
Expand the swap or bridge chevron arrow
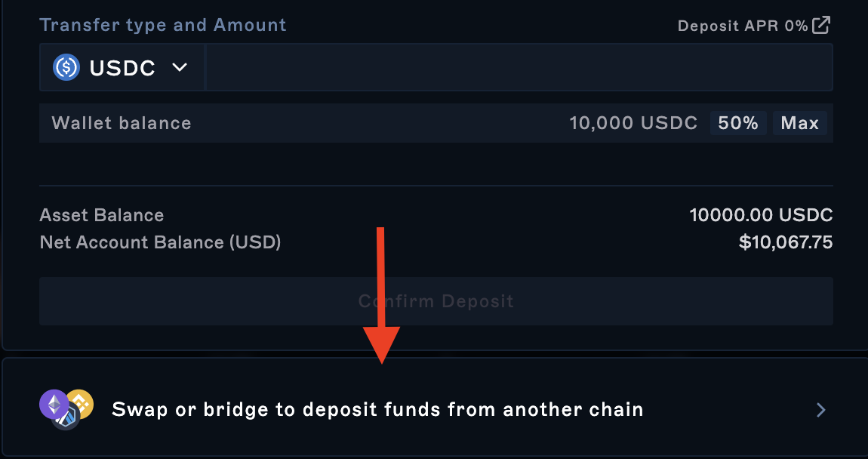click(821, 410)
